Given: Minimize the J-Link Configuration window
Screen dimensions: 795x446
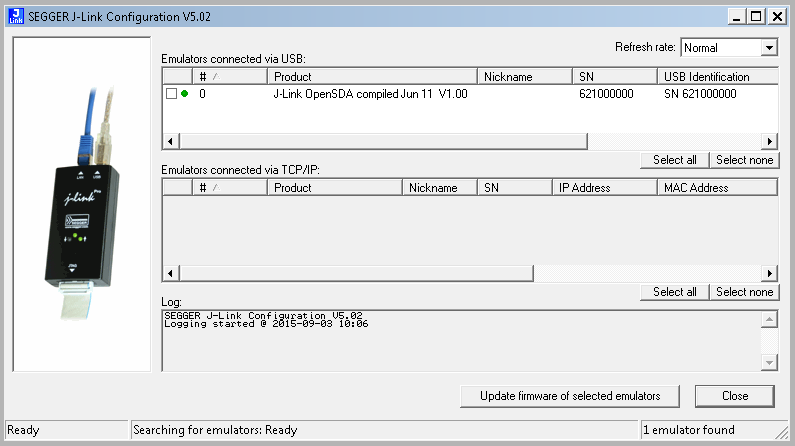Looking at the screenshot, I should [737, 17].
